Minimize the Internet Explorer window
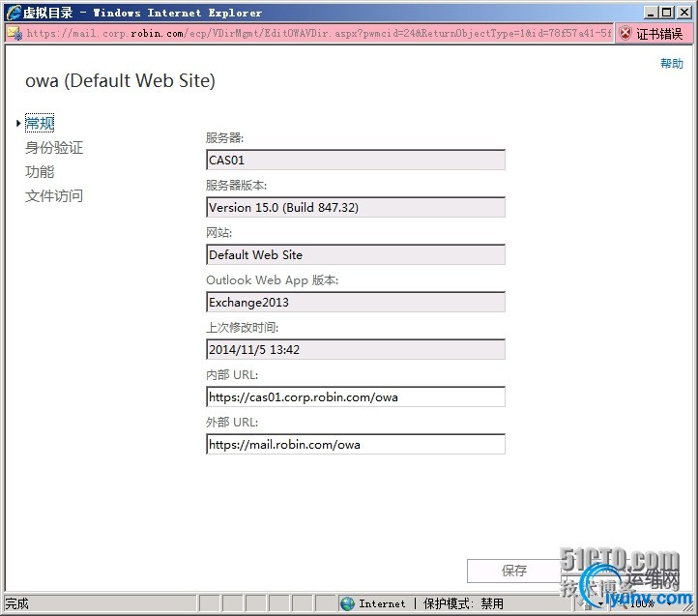 click(651, 13)
